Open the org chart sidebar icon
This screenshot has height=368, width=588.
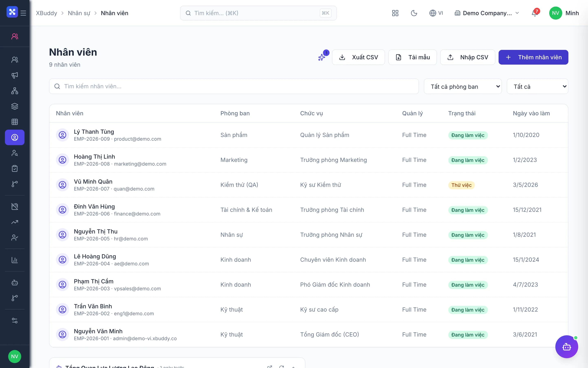pyautogui.click(x=14, y=91)
